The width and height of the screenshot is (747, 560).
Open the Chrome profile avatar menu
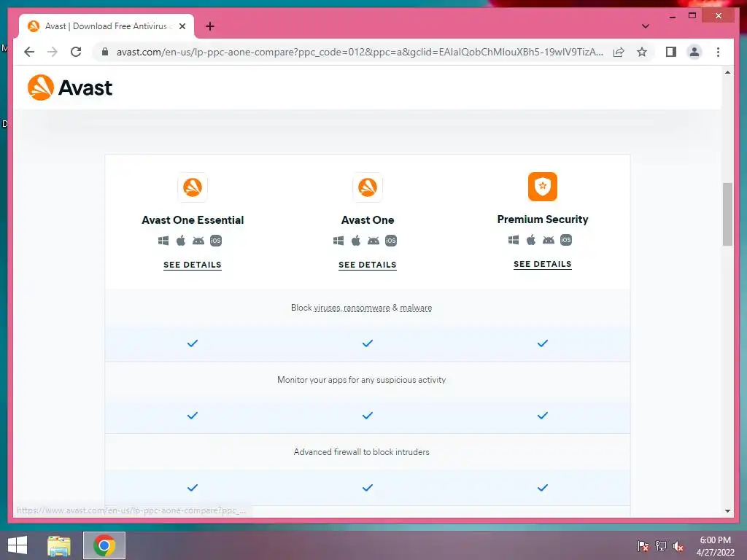(x=694, y=52)
